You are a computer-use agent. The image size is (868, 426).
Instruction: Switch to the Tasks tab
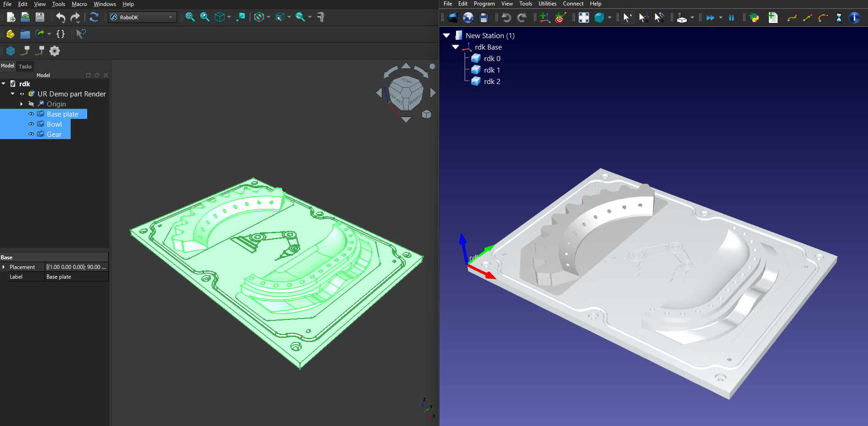pyautogui.click(x=25, y=66)
